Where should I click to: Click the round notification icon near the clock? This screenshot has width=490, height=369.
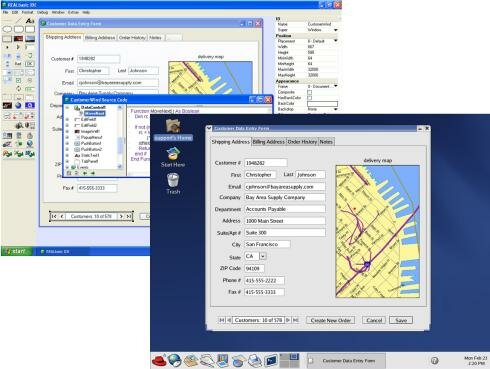(434, 361)
